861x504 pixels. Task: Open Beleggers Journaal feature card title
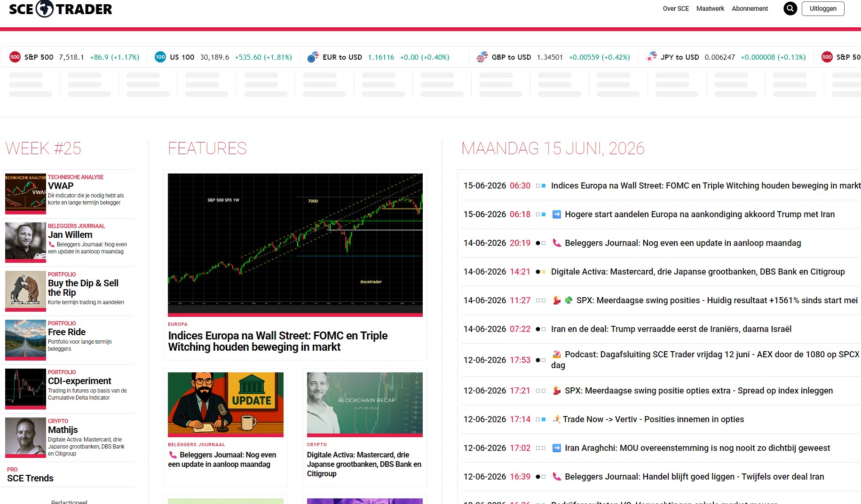(222, 459)
